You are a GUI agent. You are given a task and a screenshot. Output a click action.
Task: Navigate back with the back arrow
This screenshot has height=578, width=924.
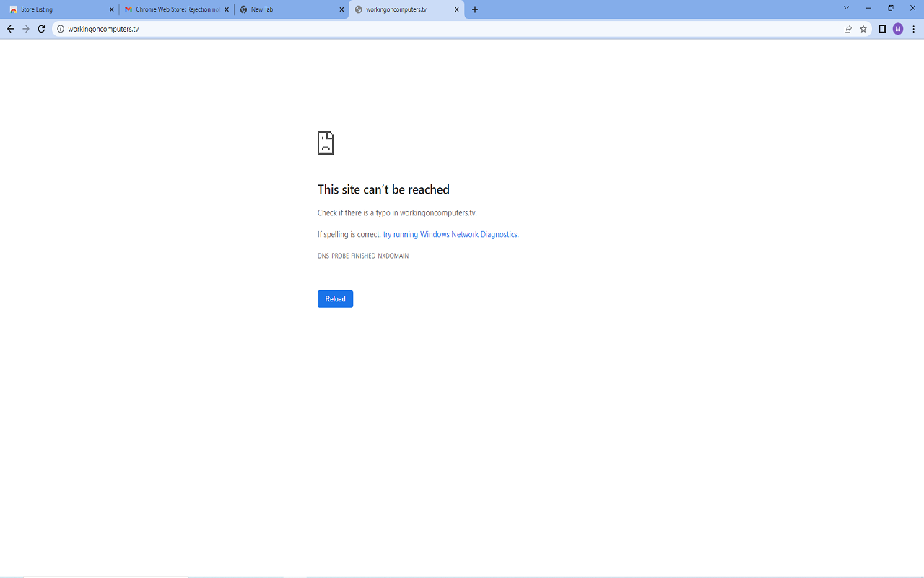(x=9, y=29)
